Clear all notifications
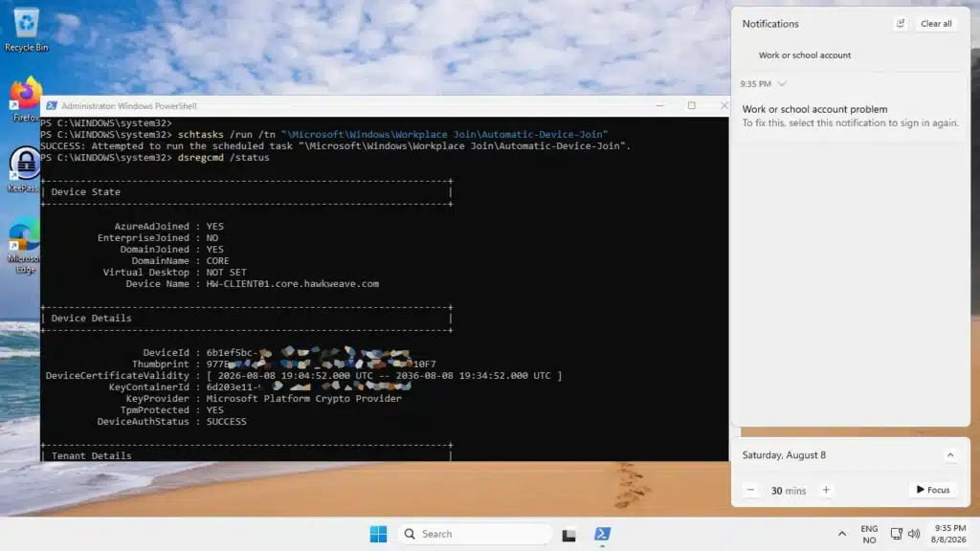Viewport: 980px width, 551px height. click(x=936, y=24)
